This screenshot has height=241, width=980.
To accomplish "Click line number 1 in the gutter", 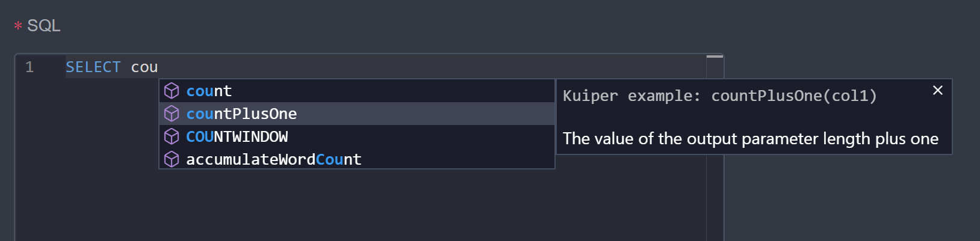I will pos(29,67).
